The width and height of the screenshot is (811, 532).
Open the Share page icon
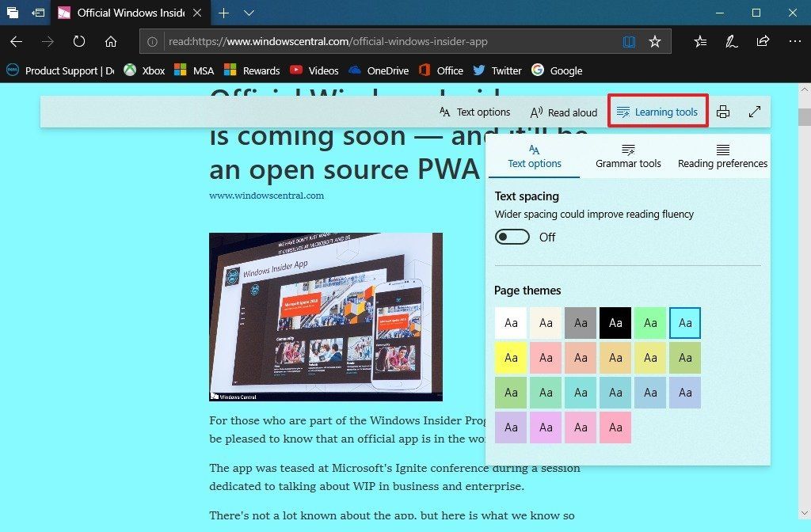[x=763, y=41]
